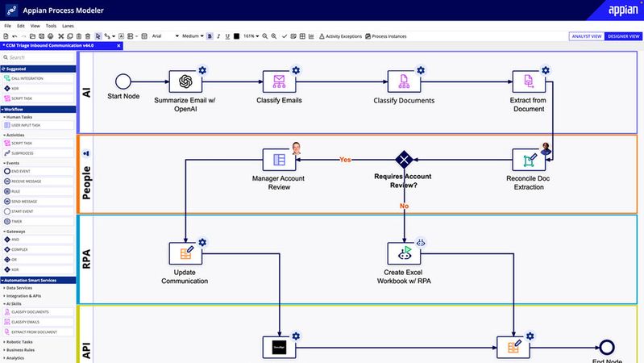Click the validate checkmark icon
Viewport: 644px width, 363px height.
(x=285, y=36)
